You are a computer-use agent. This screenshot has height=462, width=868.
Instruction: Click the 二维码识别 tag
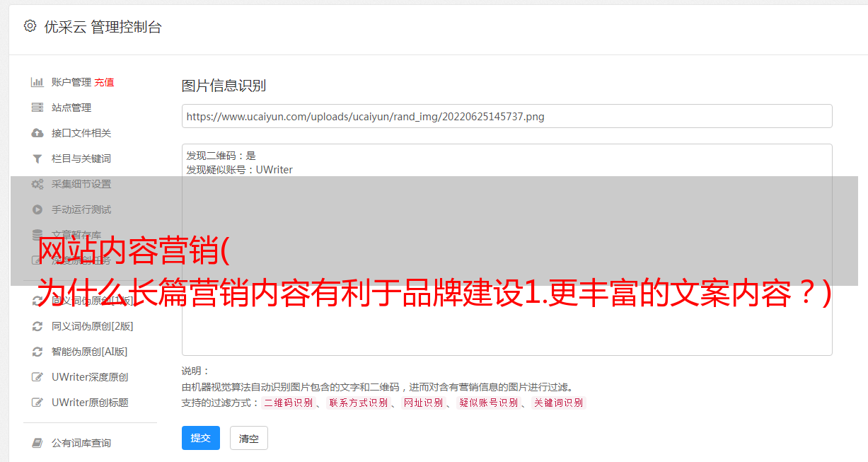[x=288, y=403]
